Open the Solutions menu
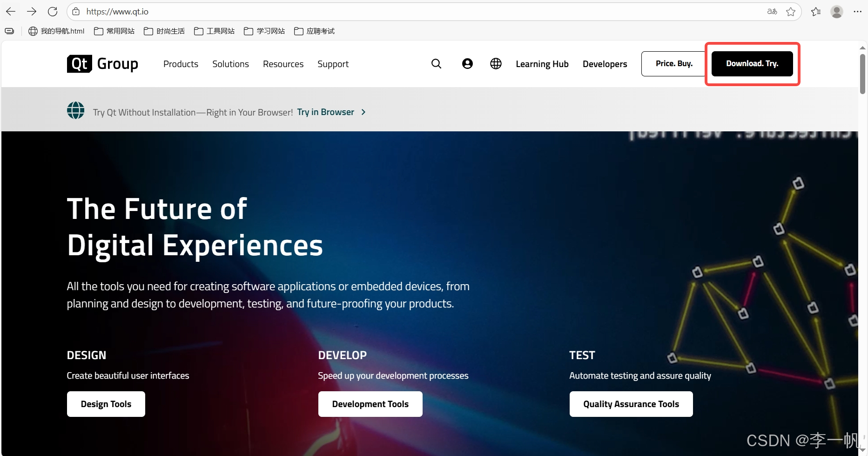Image resolution: width=868 pixels, height=456 pixels. [230, 64]
